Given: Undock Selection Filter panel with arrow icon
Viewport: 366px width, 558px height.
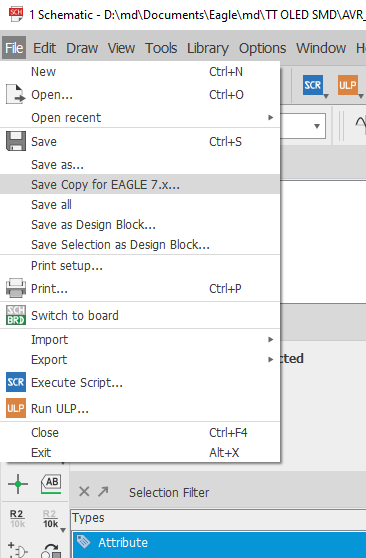Looking at the screenshot, I should pyautogui.click(x=103, y=492).
